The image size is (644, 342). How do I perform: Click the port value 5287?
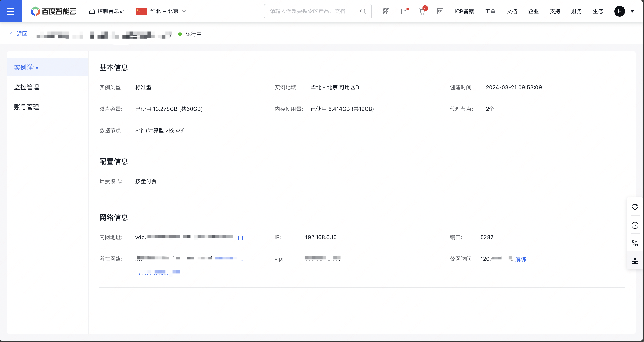[x=487, y=237]
